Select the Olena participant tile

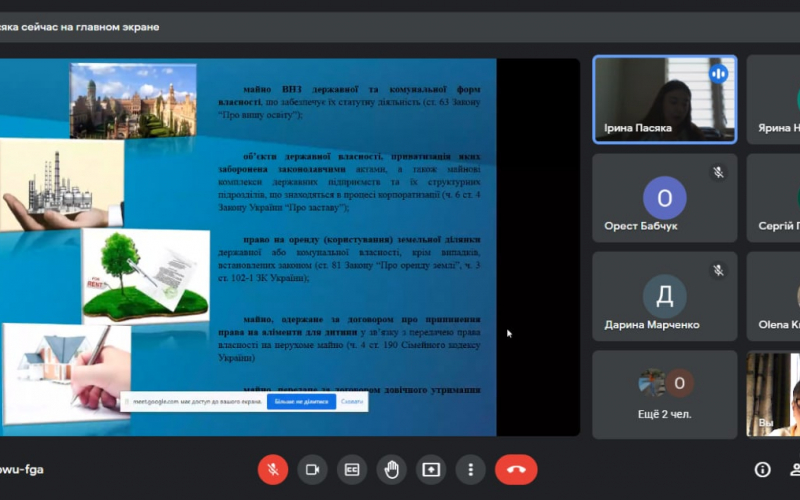pos(773,296)
